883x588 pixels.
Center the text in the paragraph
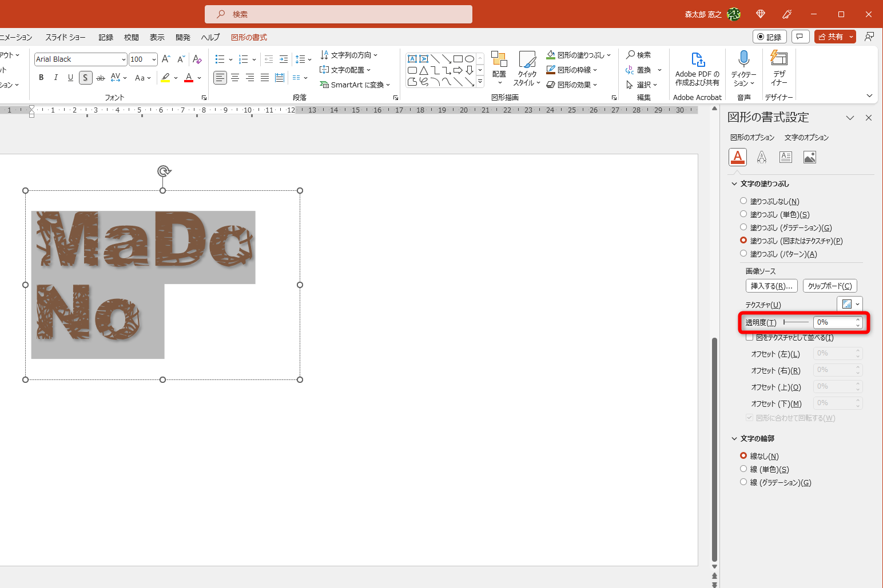235,78
